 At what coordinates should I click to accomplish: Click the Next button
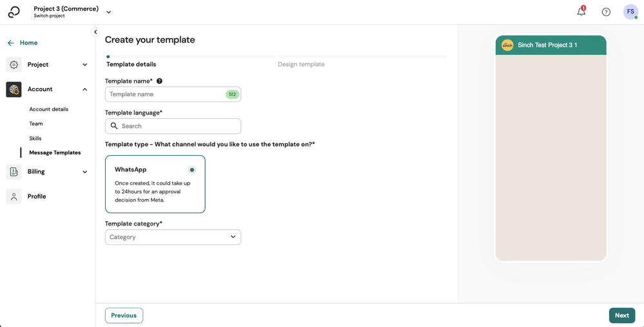pyautogui.click(x=621, y=315)
